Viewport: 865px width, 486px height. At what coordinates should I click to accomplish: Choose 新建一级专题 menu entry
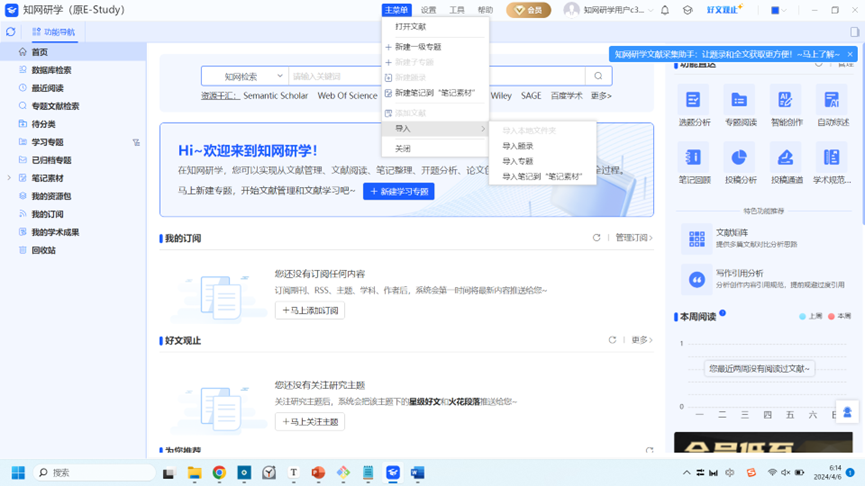point(435,47)
